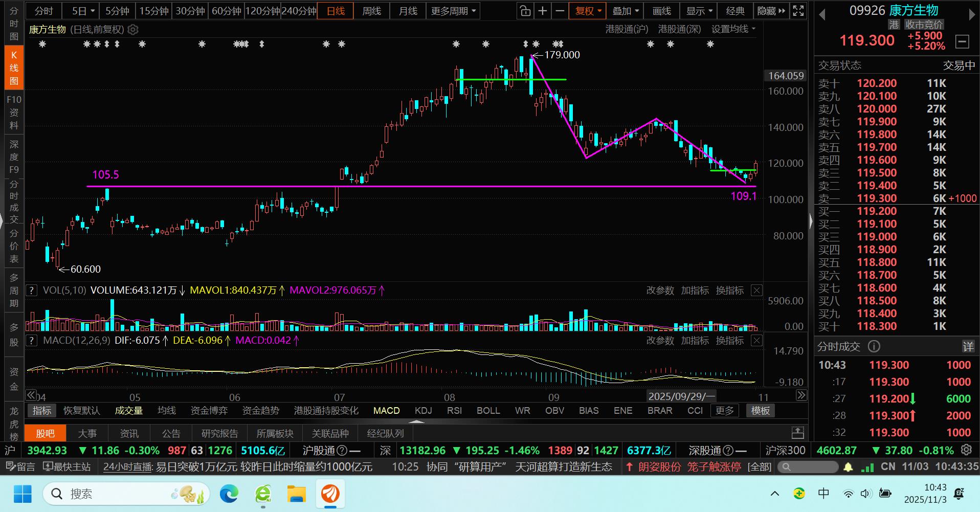Open 叠加 overlay dropdown
980x512 pixels.
[626, 11]
